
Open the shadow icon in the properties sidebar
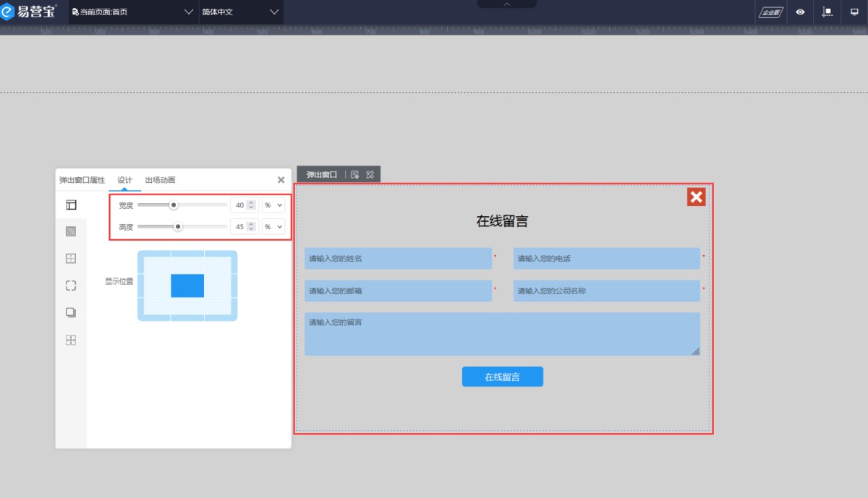pyautogui.click(x=71, y=312)
